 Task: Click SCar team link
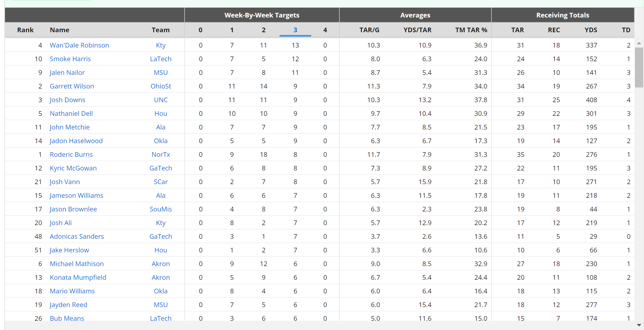pos(161,182)
